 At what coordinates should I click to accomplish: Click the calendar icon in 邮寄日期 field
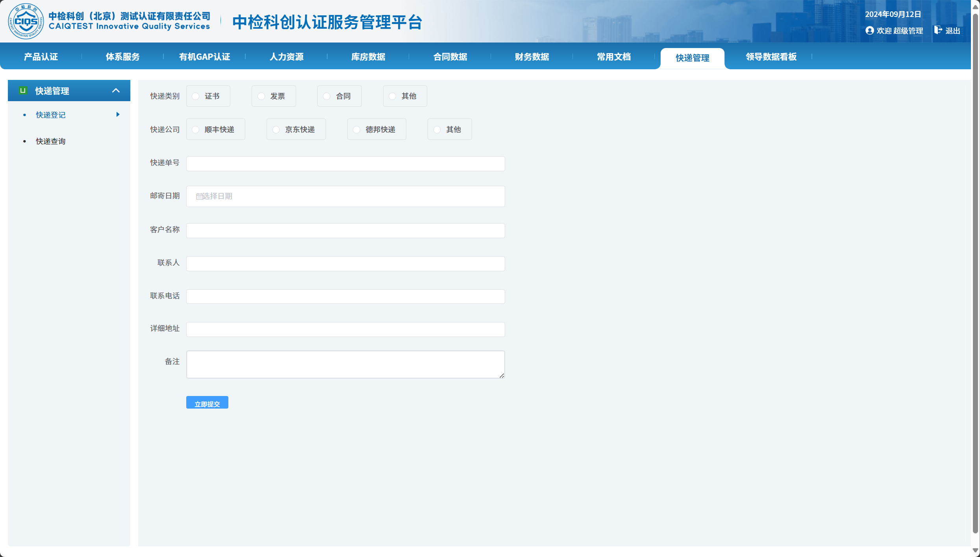199,196
